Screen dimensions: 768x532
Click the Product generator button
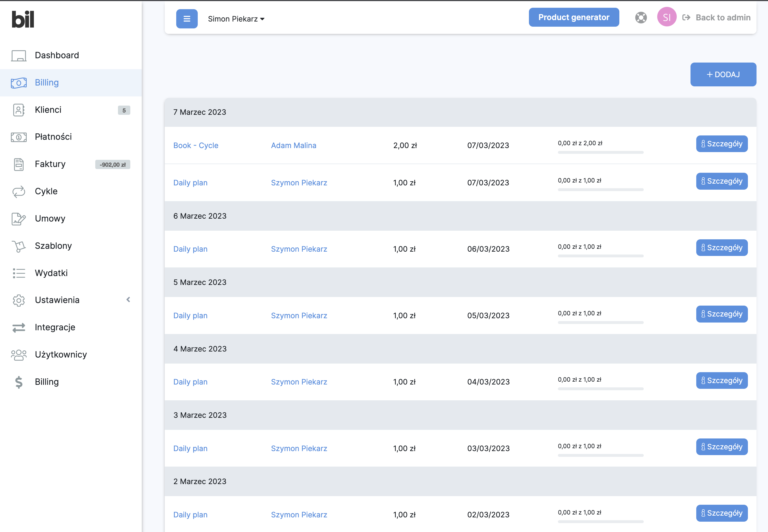[x=573, y=17]
